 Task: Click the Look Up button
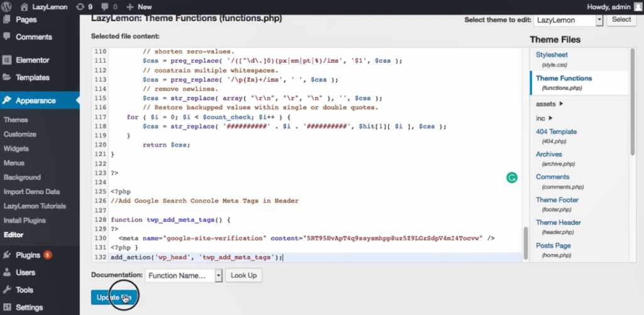(243, 275)
